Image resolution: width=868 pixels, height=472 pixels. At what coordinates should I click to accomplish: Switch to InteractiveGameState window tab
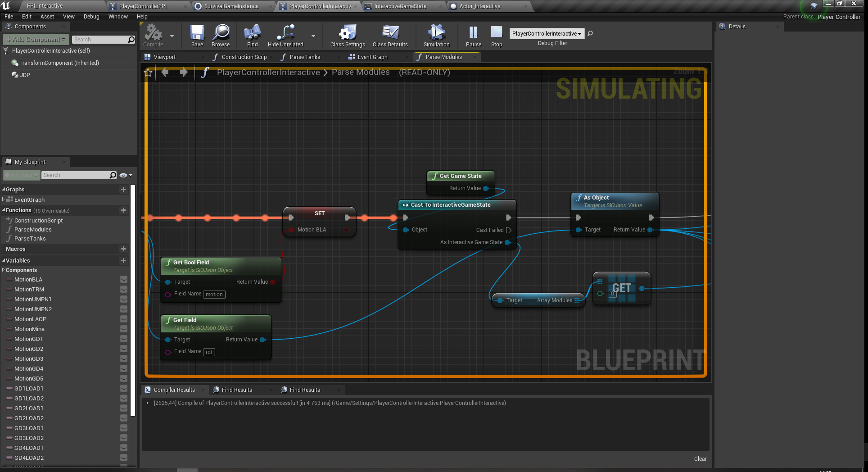[400, 6]
